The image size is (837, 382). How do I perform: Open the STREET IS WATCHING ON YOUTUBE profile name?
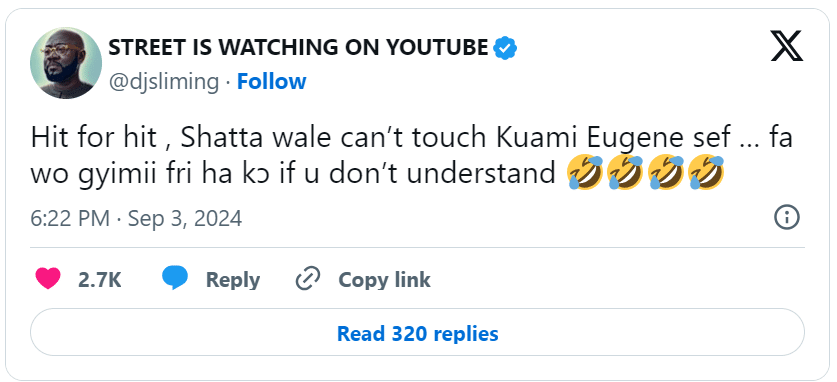click(x=298, y=48)
